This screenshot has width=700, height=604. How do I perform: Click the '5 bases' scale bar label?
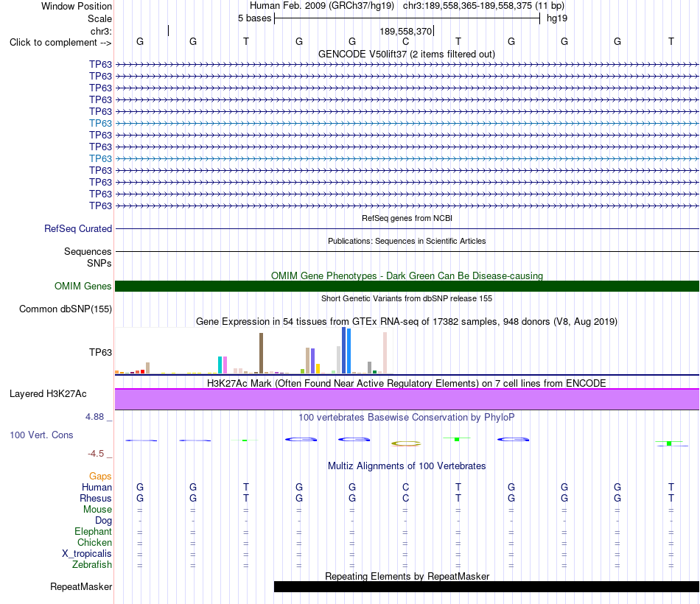point(254,18)
